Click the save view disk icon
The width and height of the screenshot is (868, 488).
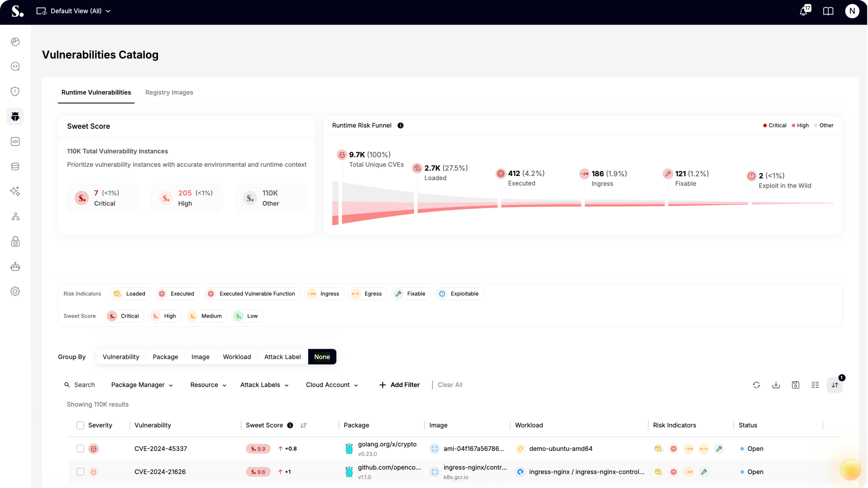coord(795,385)
